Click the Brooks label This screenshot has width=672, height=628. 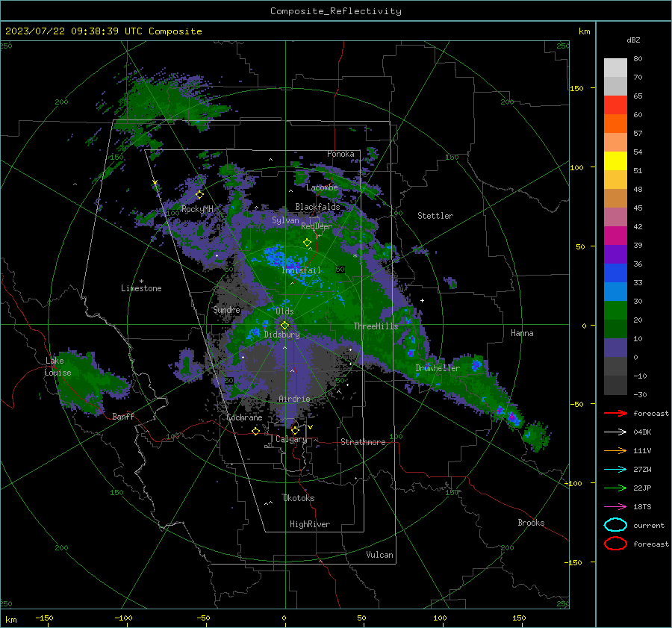coord(531,523)
